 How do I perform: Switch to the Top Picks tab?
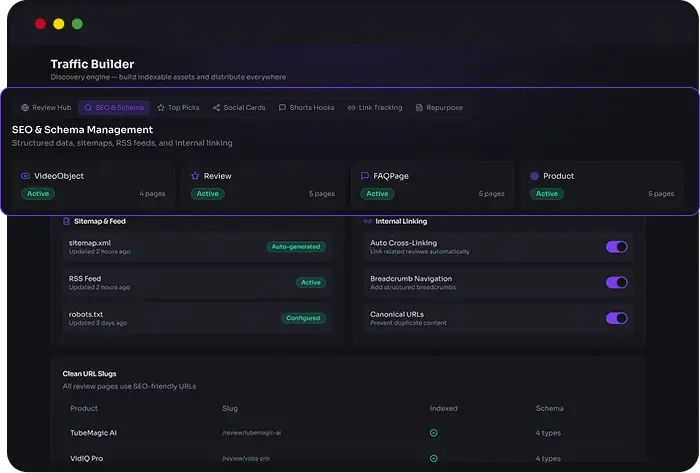click(x=178, y=108)
